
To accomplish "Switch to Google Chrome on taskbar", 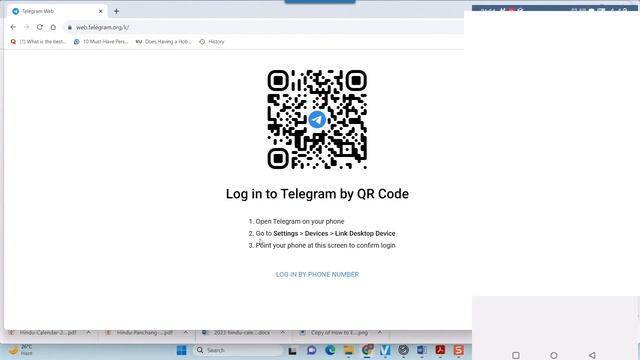I will (367, 350).
